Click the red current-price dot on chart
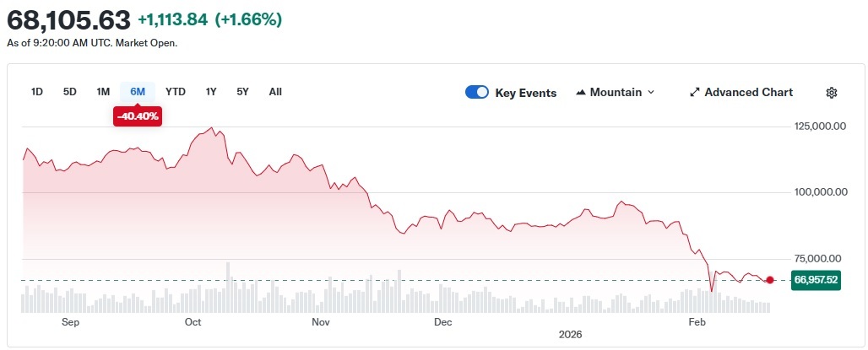The height and width of the screenshot is (350, 868). coord(769,280)
